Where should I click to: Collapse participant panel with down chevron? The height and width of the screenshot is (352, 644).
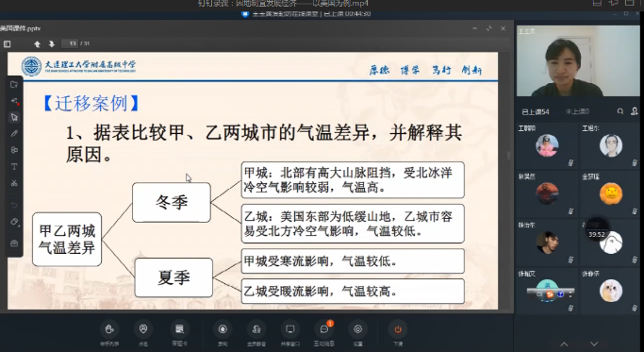[594, 344]
